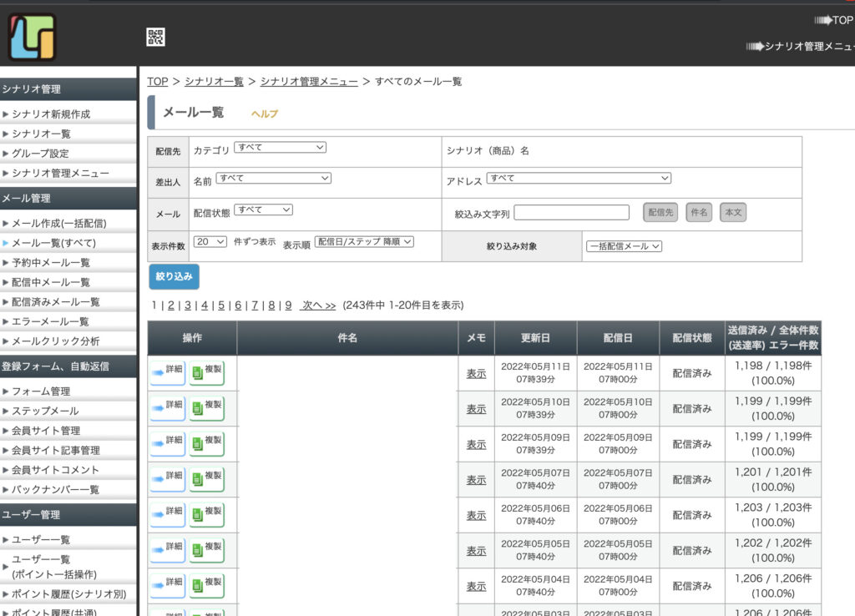
Task: Open the 配信状態 dropdown
Action: [x=263, y=210]
